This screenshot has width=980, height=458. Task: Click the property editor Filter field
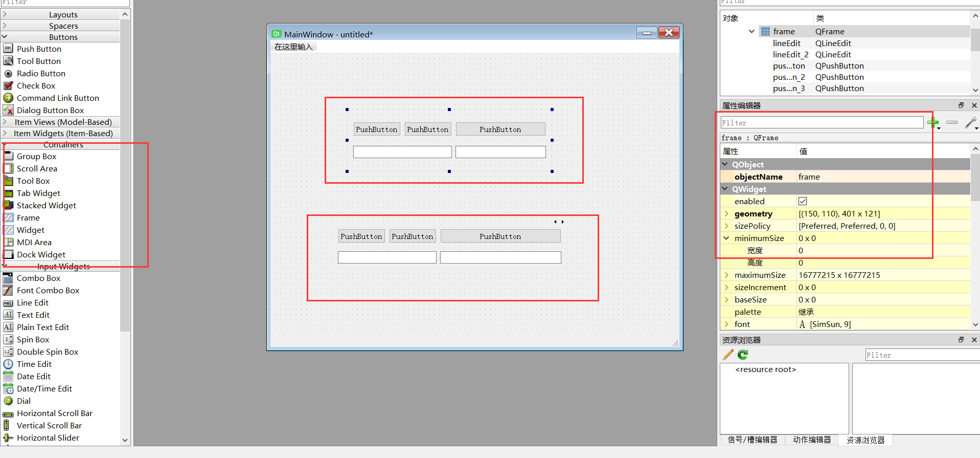(822, 123)
